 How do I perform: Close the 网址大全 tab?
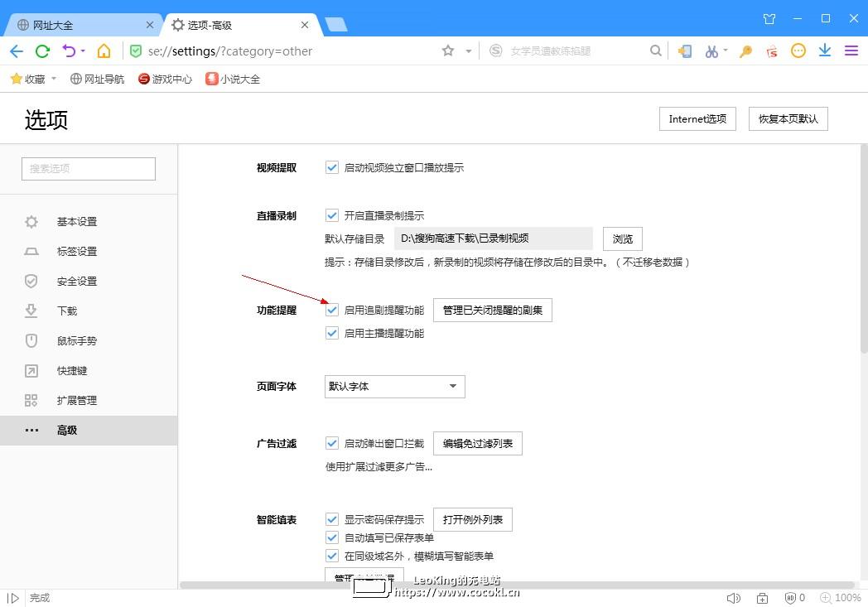149,25
